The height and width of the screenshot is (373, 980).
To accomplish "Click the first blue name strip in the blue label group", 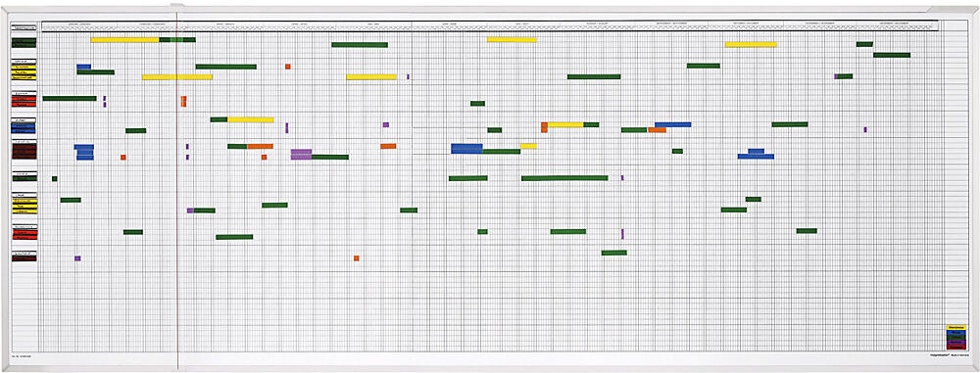I will click(x=24, y=125).
